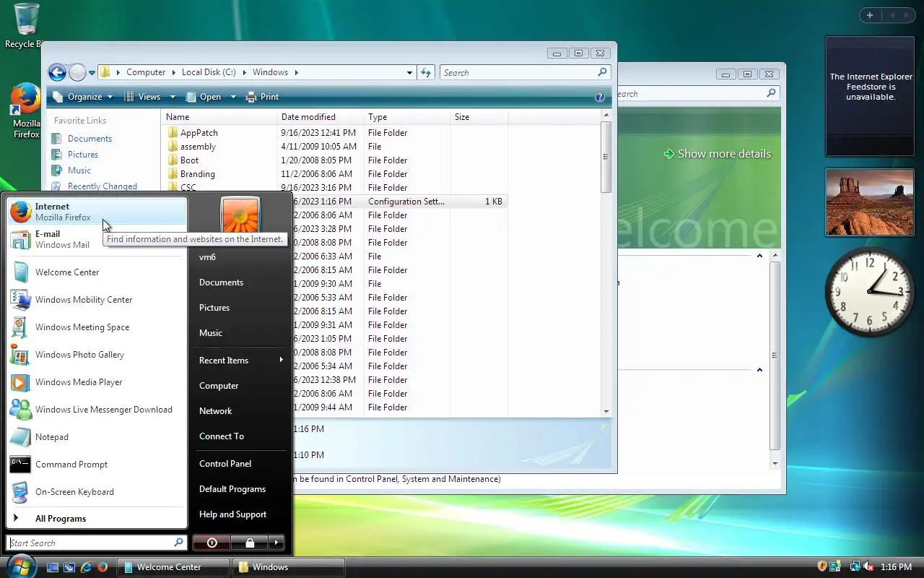Open Music in Favorite Links

tap(79, 171)
